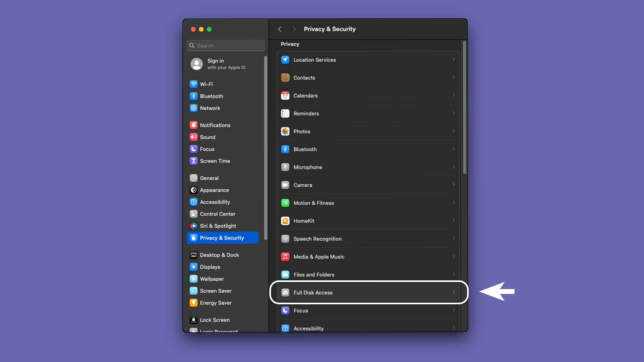This screenshot has height=362, width=644.
Task: Open Screen Time in sidebar
Action: coord(222,161)
